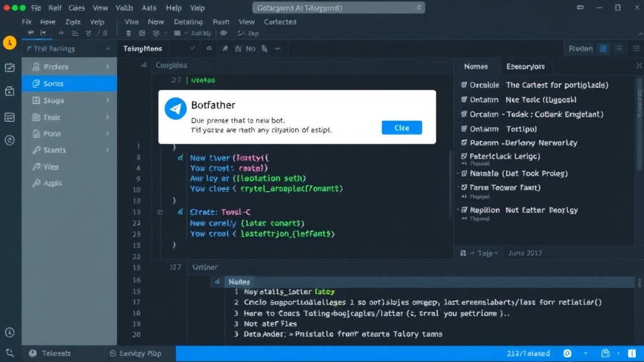
Task: Click the speech bubble icon in the toolbar
Action: (x=223, y=33)
